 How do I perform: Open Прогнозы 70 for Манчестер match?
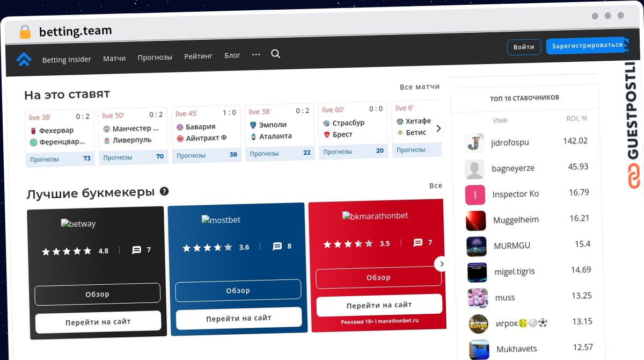133,157
